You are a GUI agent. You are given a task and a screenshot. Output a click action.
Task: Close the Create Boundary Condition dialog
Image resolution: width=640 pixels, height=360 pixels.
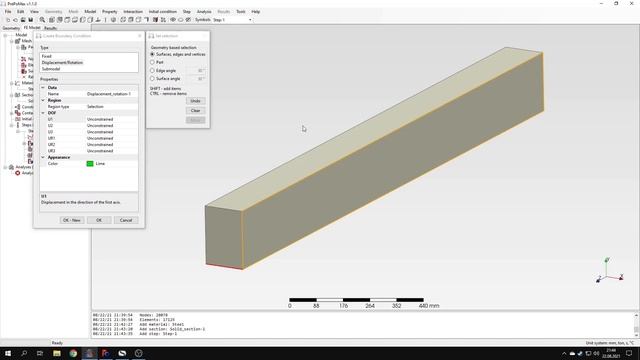[x=140, y=36]
